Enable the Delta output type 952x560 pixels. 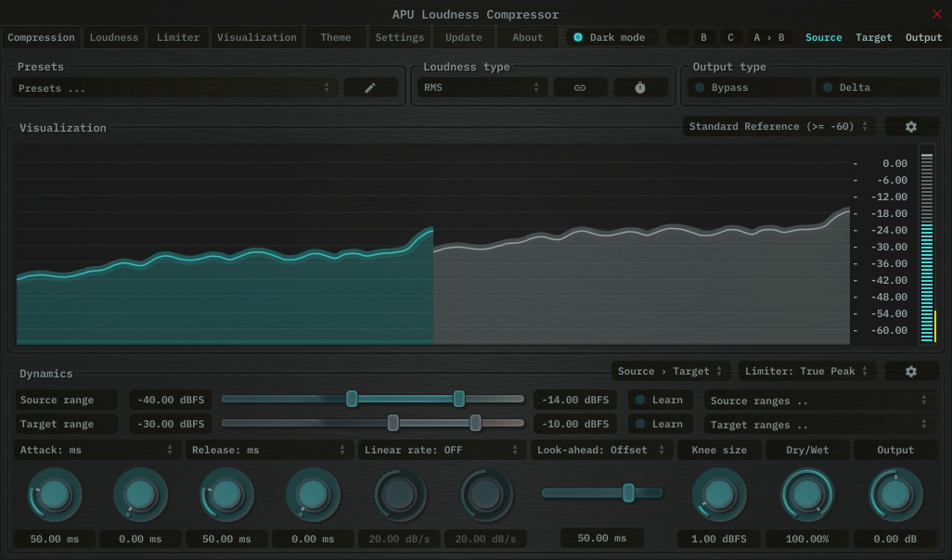pyautogui.click(x=877, y=87)
